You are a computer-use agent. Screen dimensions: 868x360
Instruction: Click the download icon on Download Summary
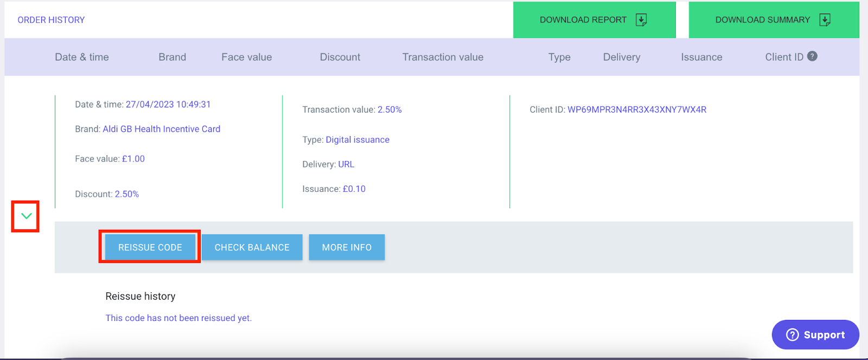825,20
